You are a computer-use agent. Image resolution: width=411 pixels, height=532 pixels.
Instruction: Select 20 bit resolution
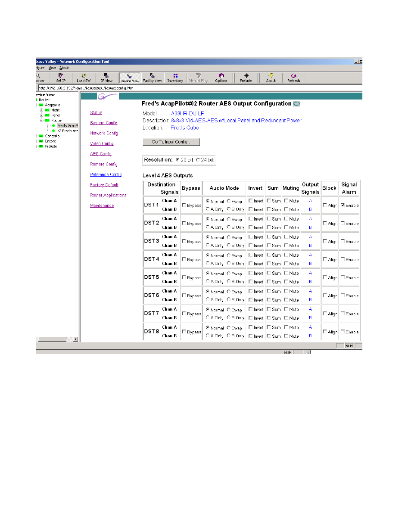(x=177, y=160)
